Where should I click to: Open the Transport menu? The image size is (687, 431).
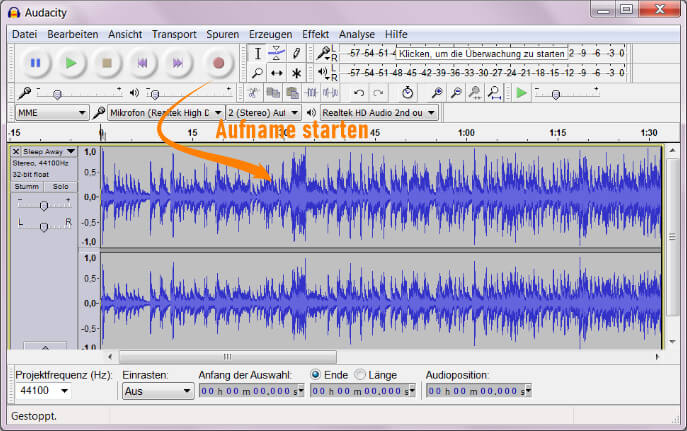[174, 34]
